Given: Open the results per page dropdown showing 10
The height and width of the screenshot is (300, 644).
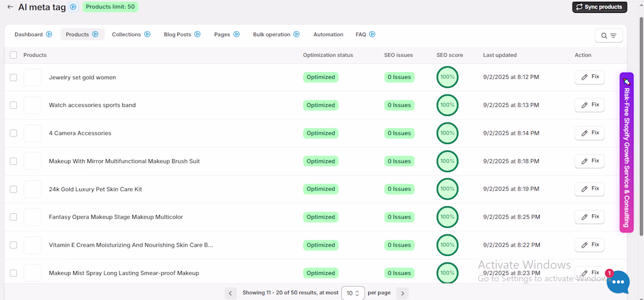Looking at the screenshot, I should point(353,293).
